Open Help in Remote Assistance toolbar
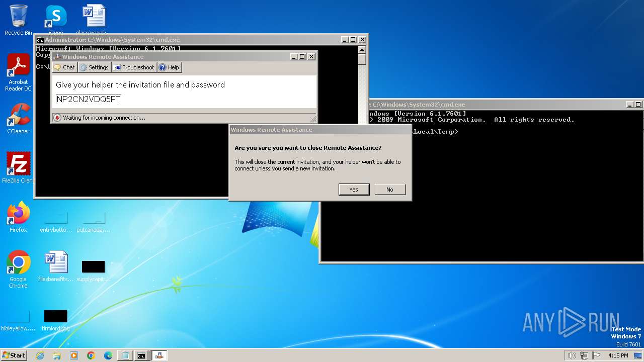This screenshot has height=362, width=644. pyautogui.click(x=169, y=67)
